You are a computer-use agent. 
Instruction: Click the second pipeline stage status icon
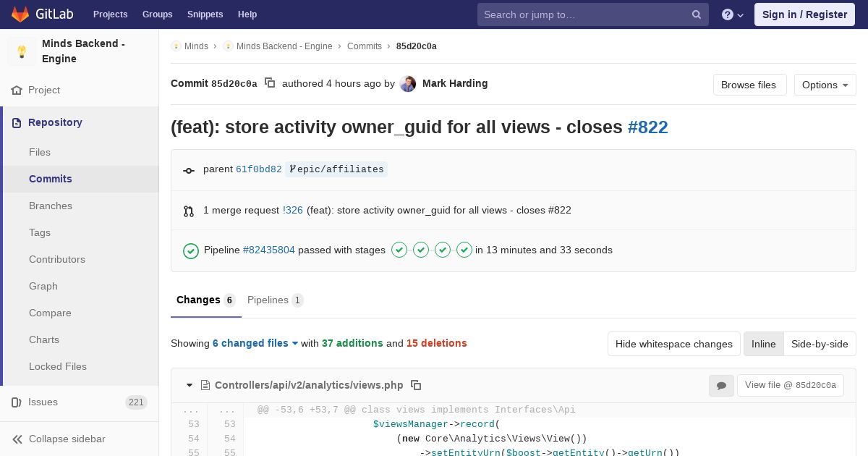[421, 250]
